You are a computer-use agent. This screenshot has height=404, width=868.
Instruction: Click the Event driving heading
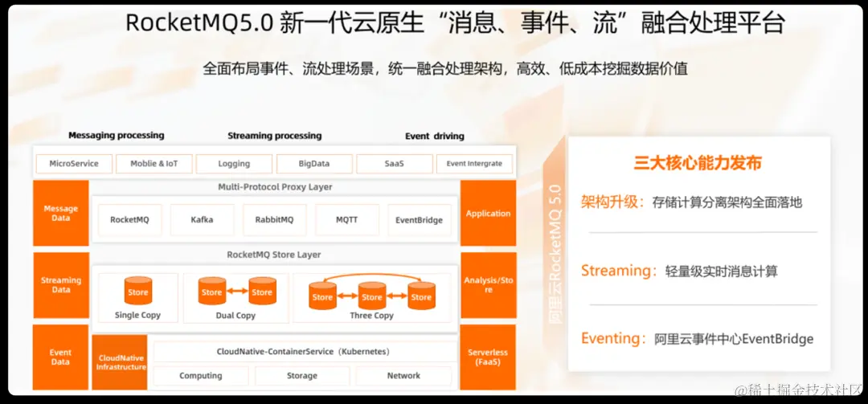click(435, 136)
